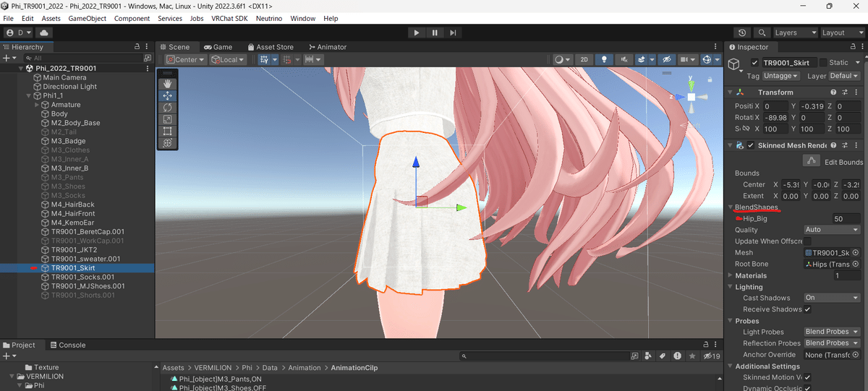Viewport: 868px width, 391px height.
Task: Toggle hidden objects visibility icon
Action: click(x=667, y=59)
